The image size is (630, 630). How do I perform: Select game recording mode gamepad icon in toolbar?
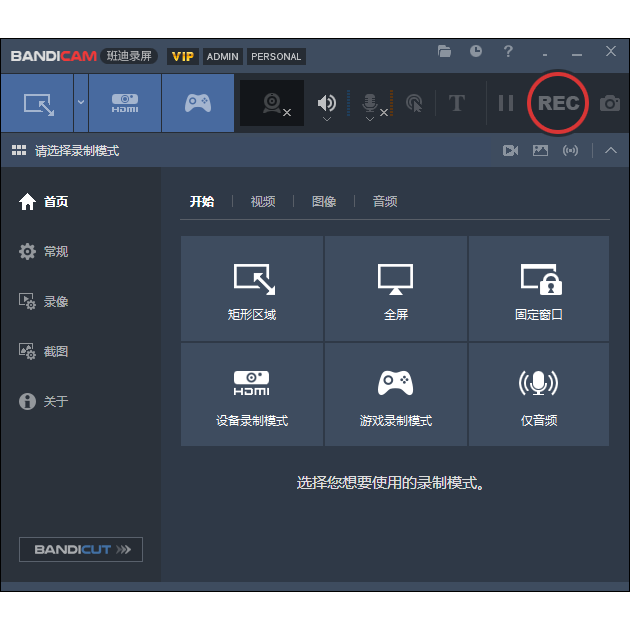[198, 103]
